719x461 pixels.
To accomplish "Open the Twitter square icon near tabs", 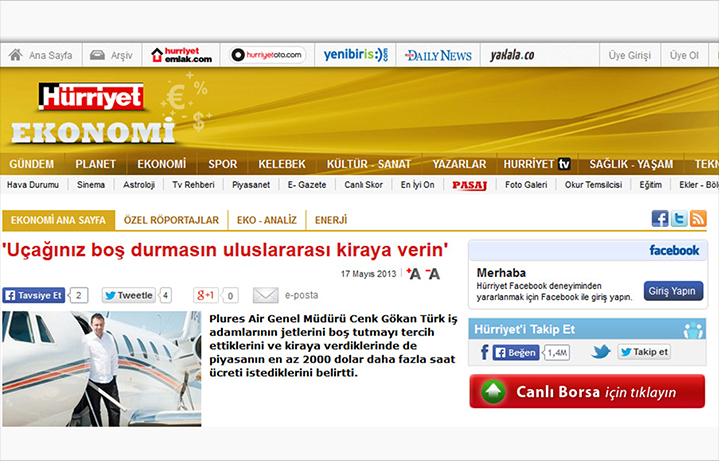I will (x=679, y=219).
